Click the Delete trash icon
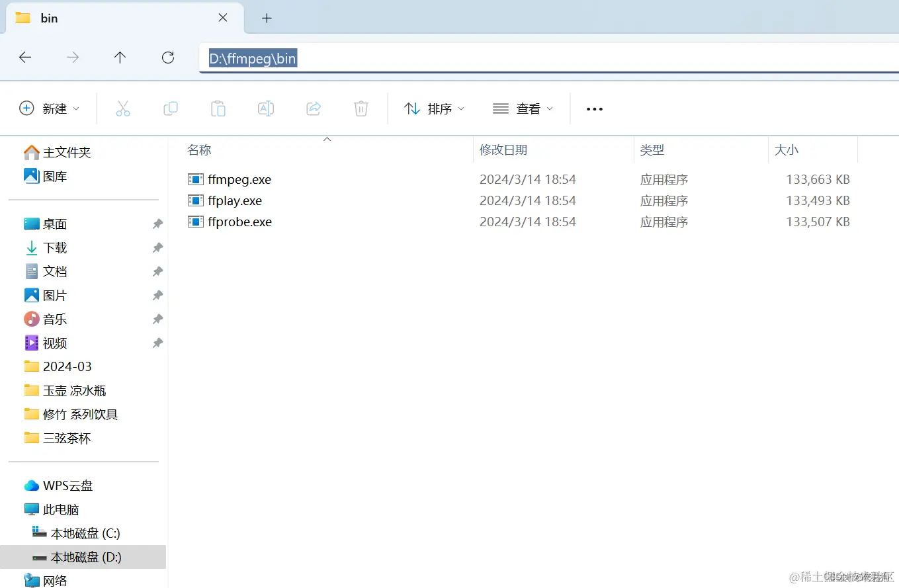Image resolution: width=899 pixels, height=588 pixels. [361, 108]
